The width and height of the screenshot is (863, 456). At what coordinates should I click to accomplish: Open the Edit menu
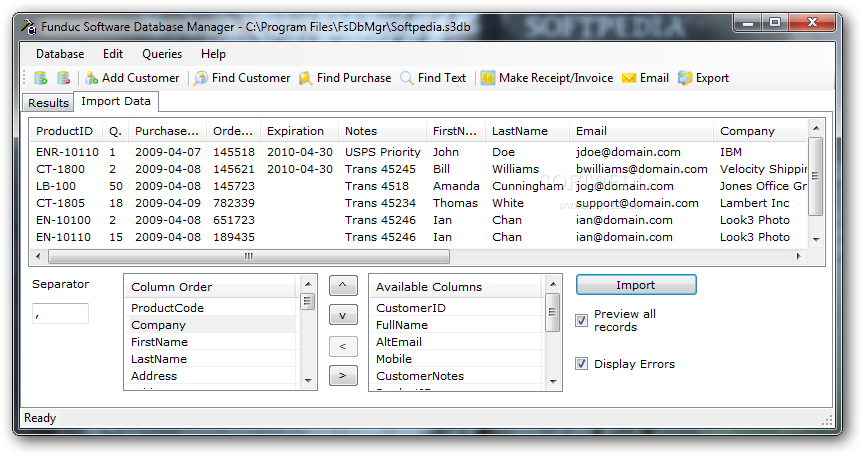[113, 54]
